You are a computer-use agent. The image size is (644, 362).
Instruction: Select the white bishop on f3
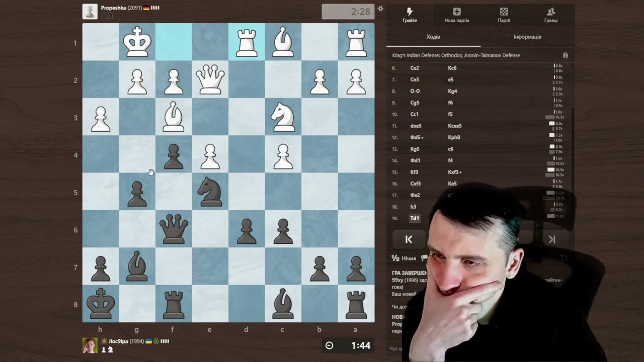(x=174, y=117)
